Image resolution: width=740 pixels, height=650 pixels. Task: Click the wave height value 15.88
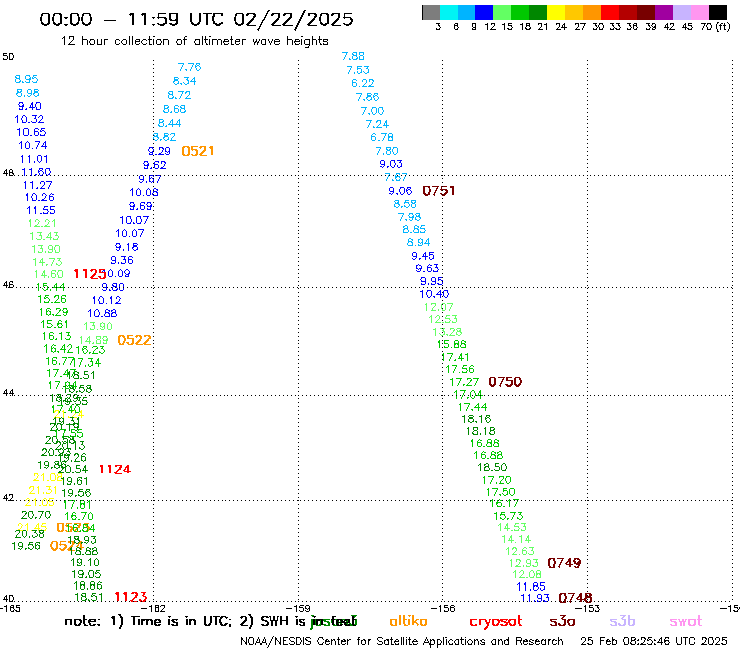(452, 344)
